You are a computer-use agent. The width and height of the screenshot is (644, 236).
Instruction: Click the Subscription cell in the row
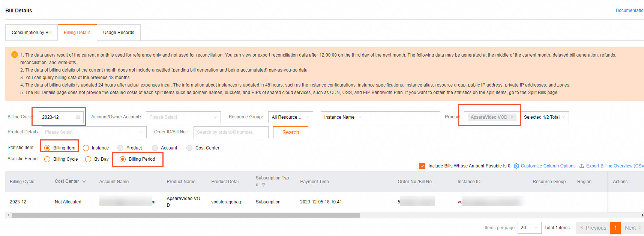tap(268, 202)
